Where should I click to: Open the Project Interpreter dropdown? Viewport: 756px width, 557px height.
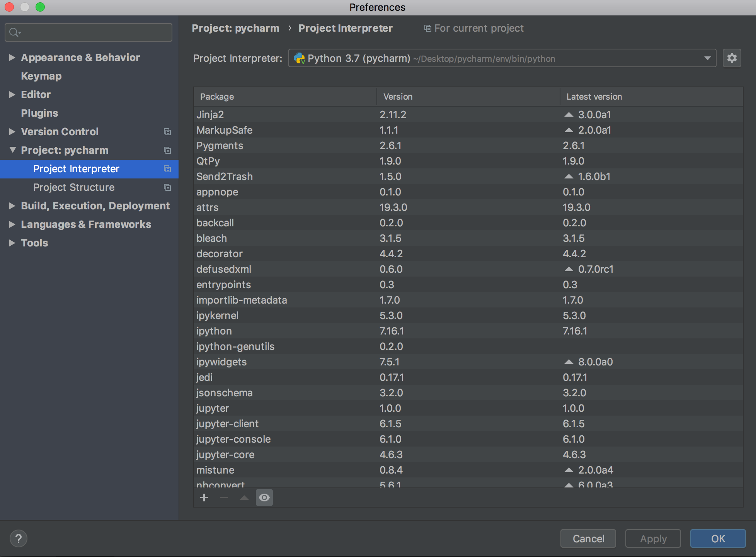pyautogui.click(x=502, y=58)
